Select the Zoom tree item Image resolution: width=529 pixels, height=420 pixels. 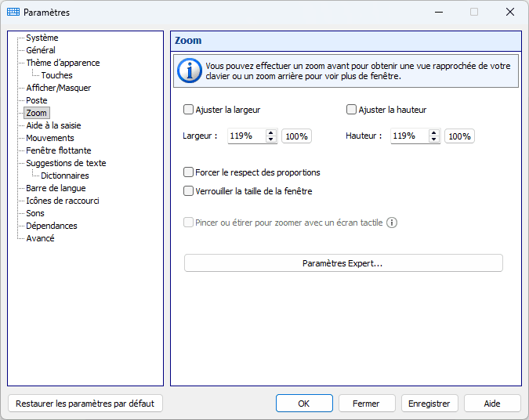36,113
